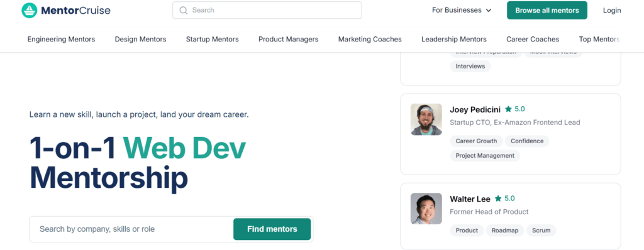Select the Roadmap skill tag
644x250 pixels.
click(505, 231)
